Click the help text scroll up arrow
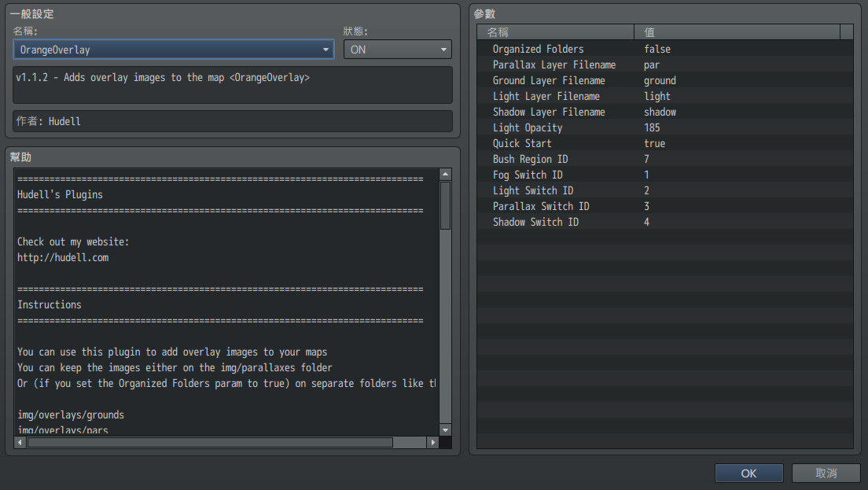Image resolution: width=868 pixels, height=490 pixels. click(446, 175)
